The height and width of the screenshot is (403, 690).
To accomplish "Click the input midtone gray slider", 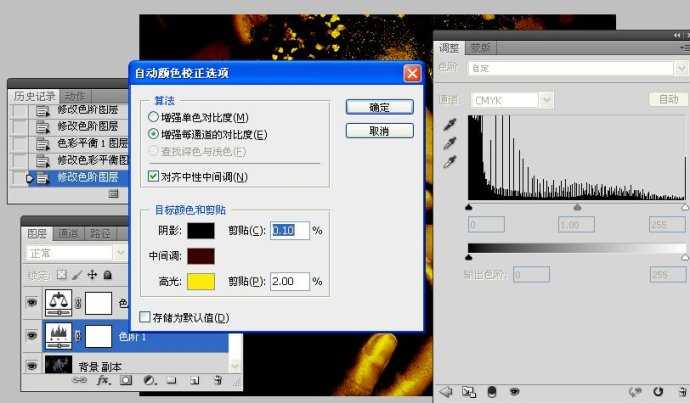I will (577, 207).
